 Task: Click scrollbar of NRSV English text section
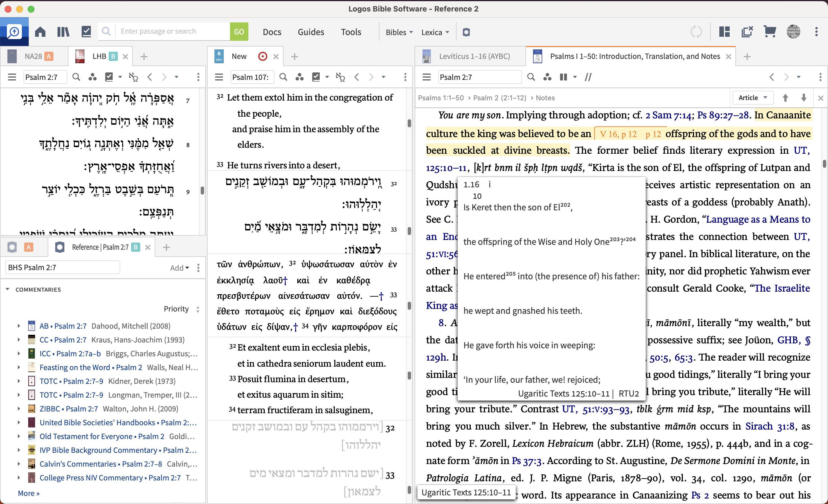pos(409,124)
